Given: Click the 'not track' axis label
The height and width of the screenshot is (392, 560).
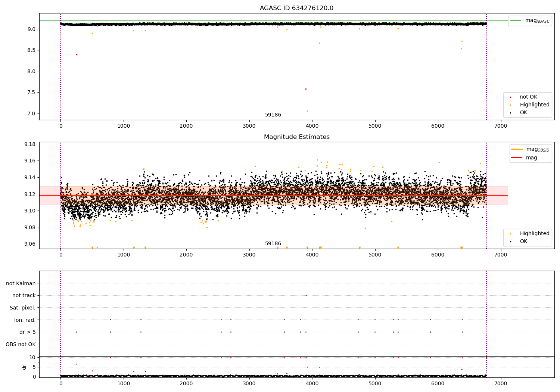Looking at the screenshot, I should click(24, 296).
